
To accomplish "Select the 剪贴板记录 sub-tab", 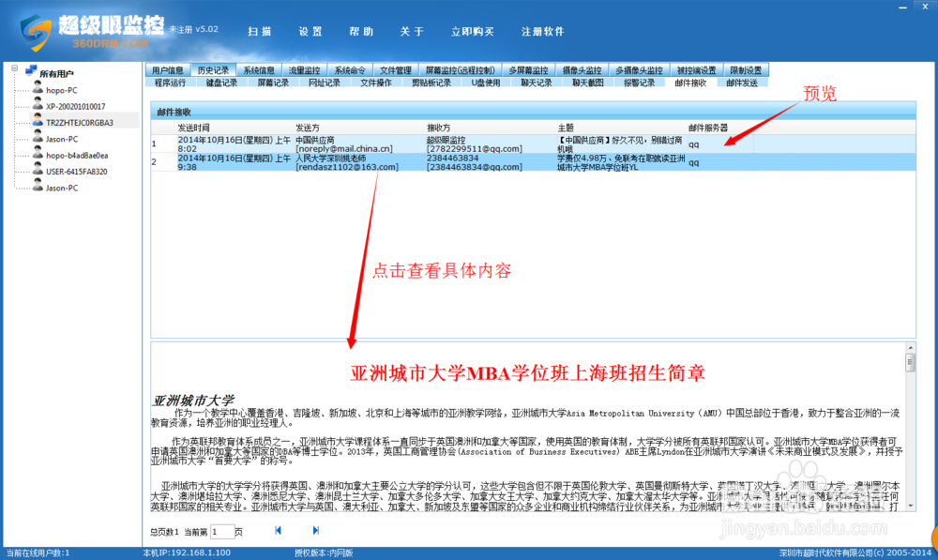I will [x=431, y=83].
